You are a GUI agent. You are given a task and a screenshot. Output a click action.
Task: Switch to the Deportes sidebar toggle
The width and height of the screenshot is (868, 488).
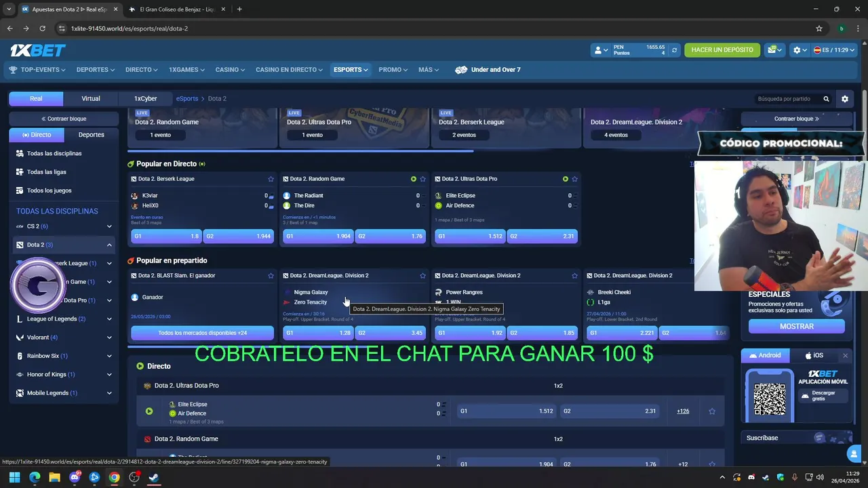tap(92, 135)
